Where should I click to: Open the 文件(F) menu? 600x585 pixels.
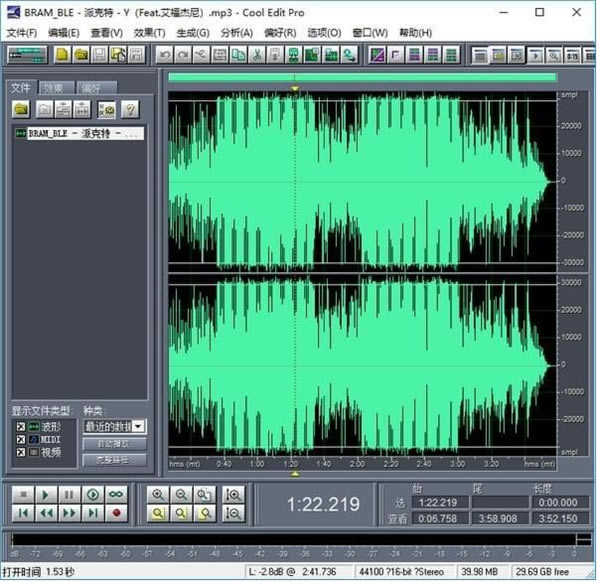(21, 33)
